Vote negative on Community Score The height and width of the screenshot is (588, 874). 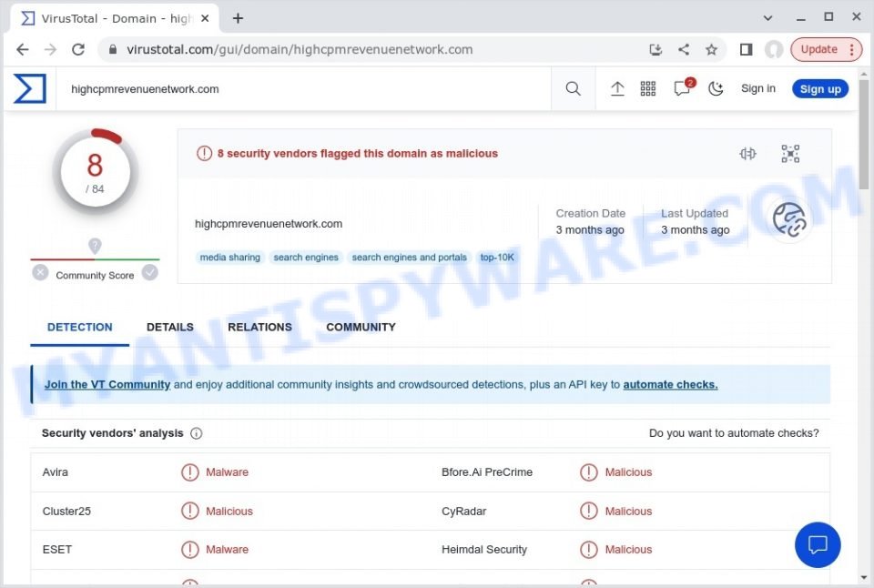(x=40, y=272)
